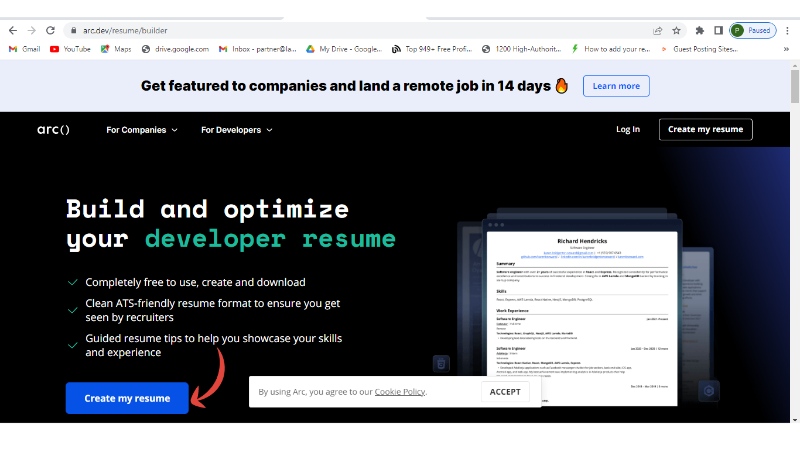Image resolution: width=800 pixels, height=449 pixels.
Task: Open the browser extensions puzzle icon
Action: 699,30
